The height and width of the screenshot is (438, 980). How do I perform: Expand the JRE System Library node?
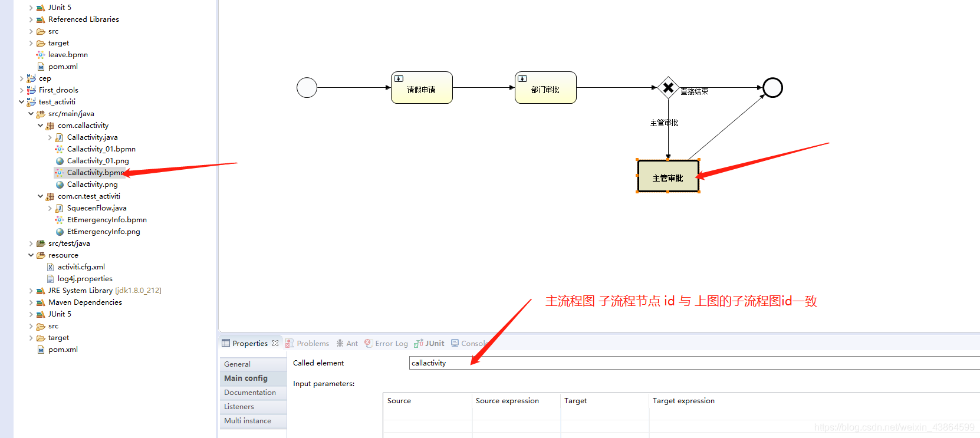point(31,291)
